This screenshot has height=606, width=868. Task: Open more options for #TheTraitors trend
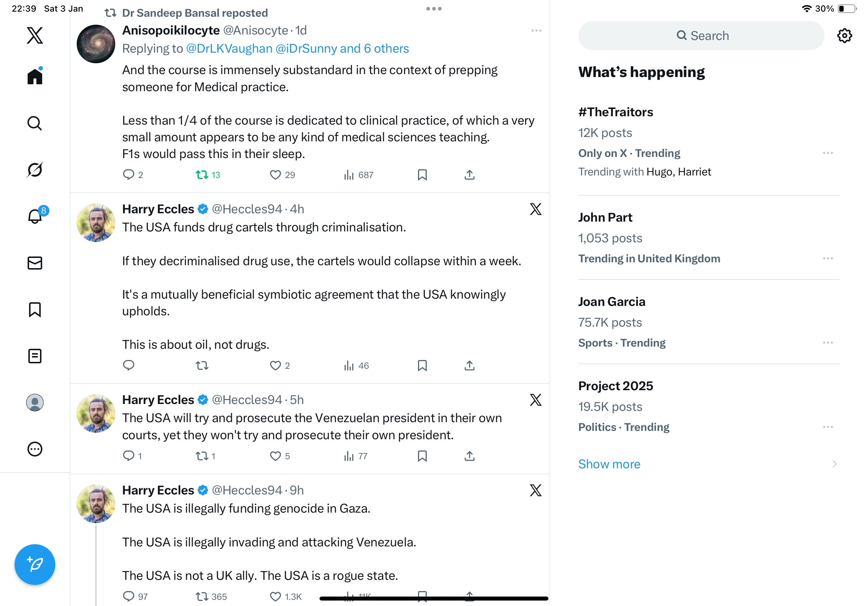pos(827,153)
